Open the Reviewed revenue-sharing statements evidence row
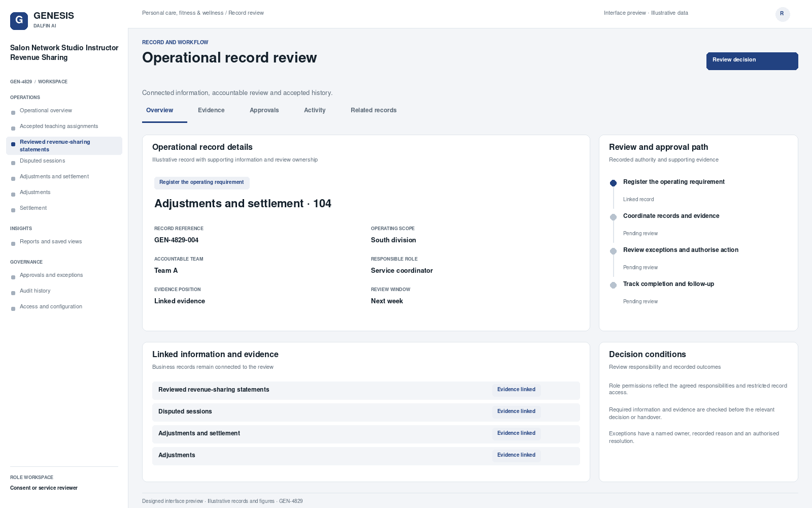812x508 pixels. (366, 390)
